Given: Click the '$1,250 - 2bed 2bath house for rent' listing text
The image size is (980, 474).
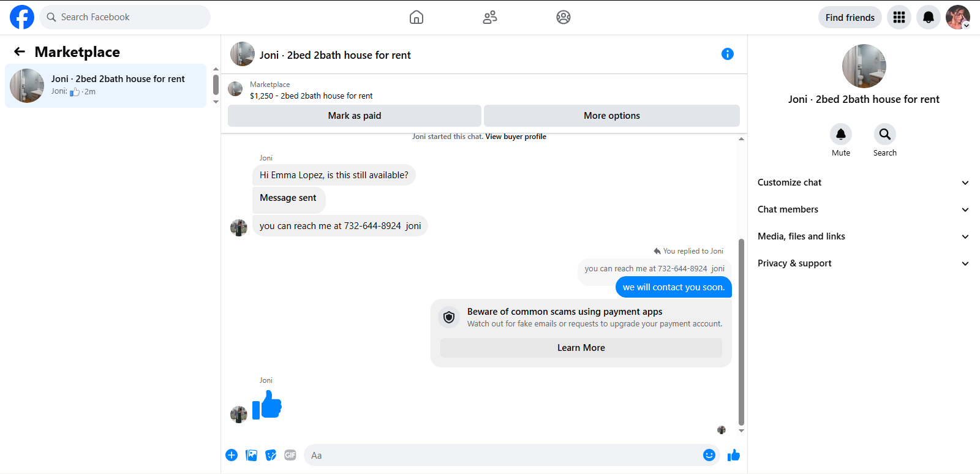Looking at the screenshot, I should coord(311,96).
